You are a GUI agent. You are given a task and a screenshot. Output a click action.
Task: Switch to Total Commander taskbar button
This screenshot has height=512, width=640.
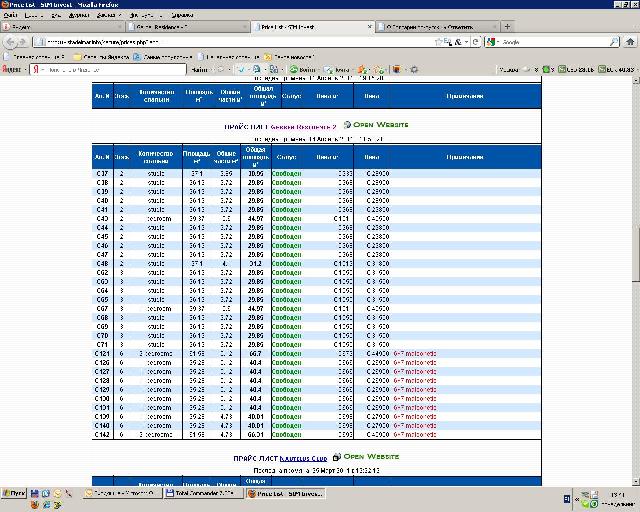203,493
